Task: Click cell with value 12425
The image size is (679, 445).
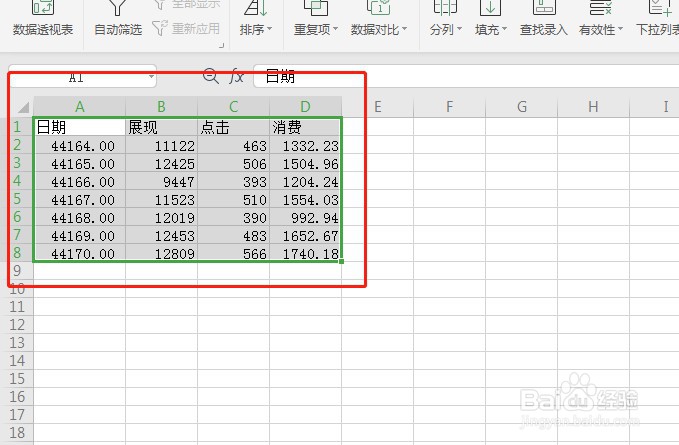Action: click(x=162, y=163)
